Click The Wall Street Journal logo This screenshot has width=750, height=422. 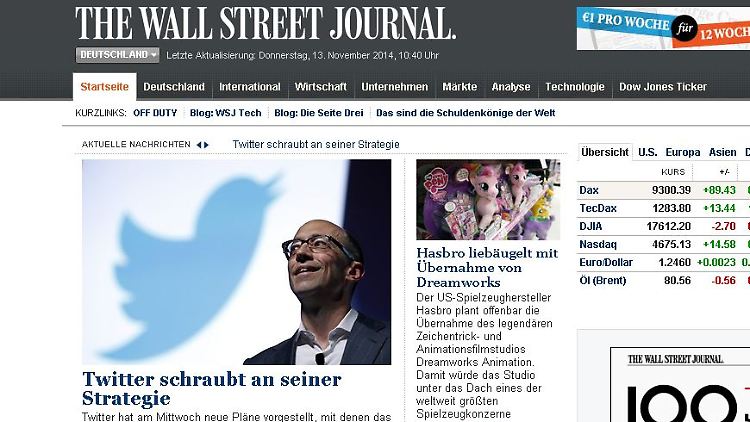pyautogui.click(x=265, y=22)
